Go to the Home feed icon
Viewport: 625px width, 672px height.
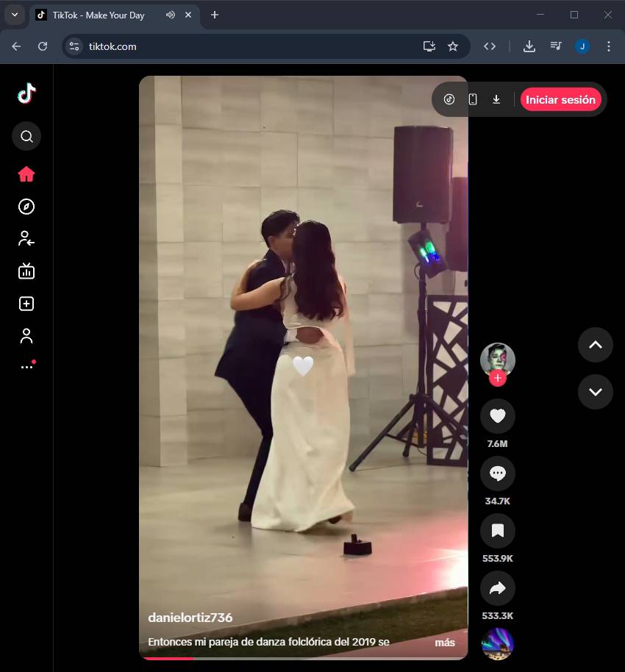tap(26, 174)
